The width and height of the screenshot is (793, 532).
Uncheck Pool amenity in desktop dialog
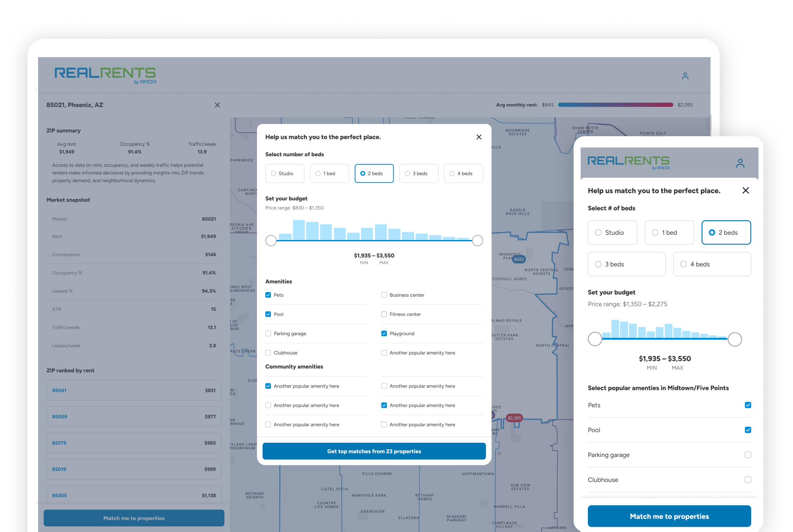pos(268,314)
